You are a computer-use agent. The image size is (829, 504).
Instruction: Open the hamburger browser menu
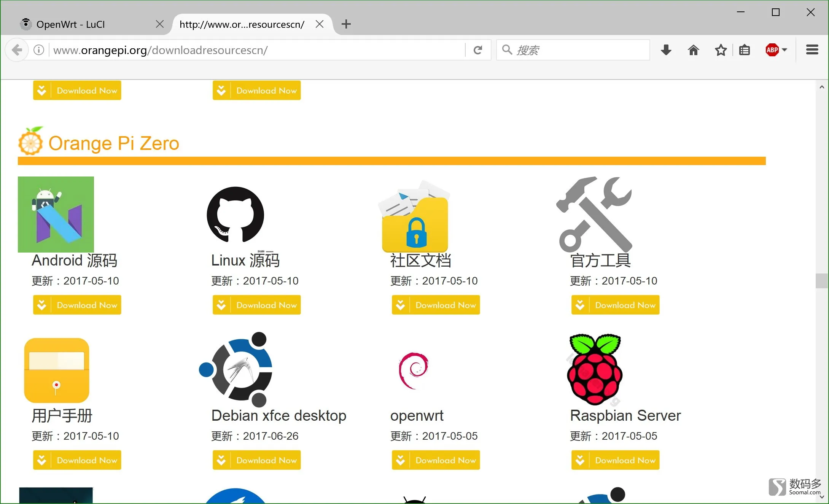coord(812,50)
